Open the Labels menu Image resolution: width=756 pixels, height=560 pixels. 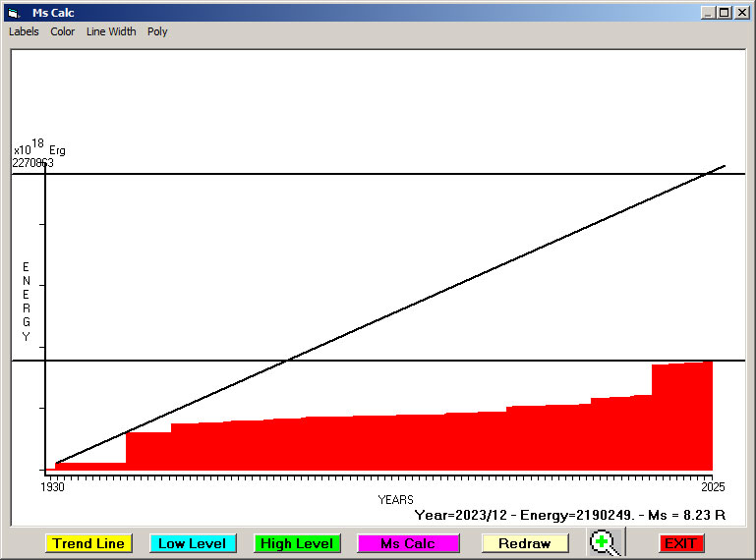pyautogui.click(x=24, y=31)
